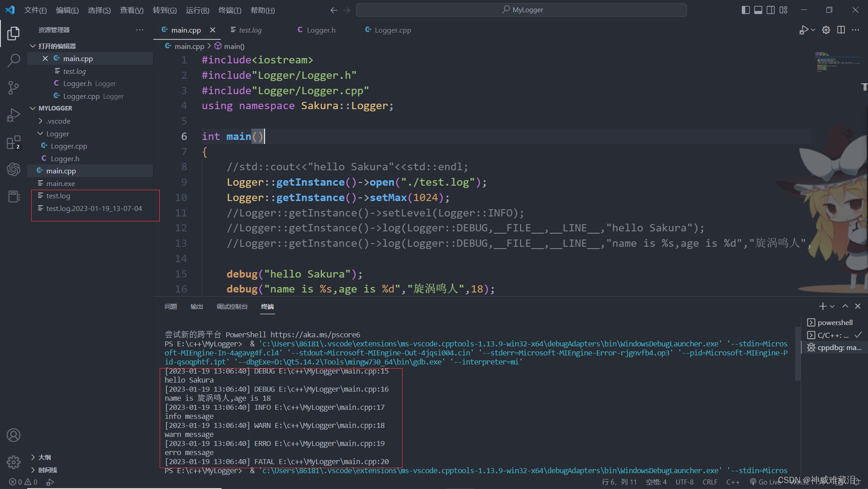Open Extensions view showing 2 updates
Viewport: 868px width, 489px height.
pos(14,142)
